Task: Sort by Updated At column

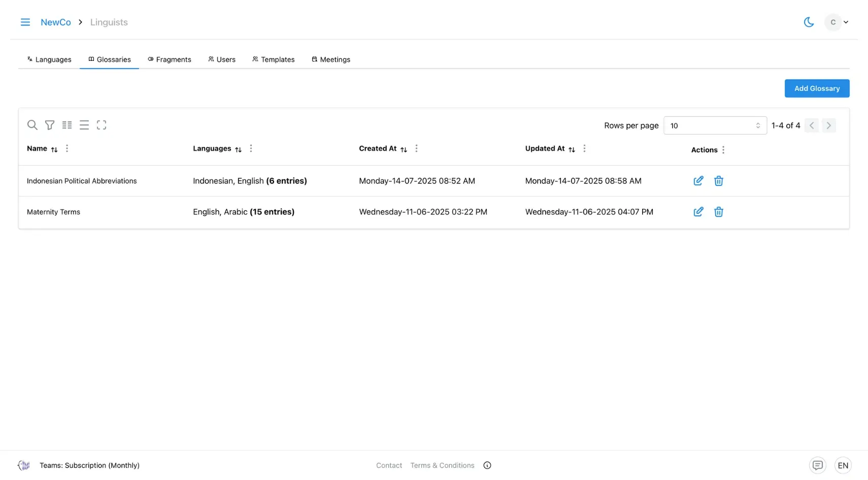Action: pos(572,149)
